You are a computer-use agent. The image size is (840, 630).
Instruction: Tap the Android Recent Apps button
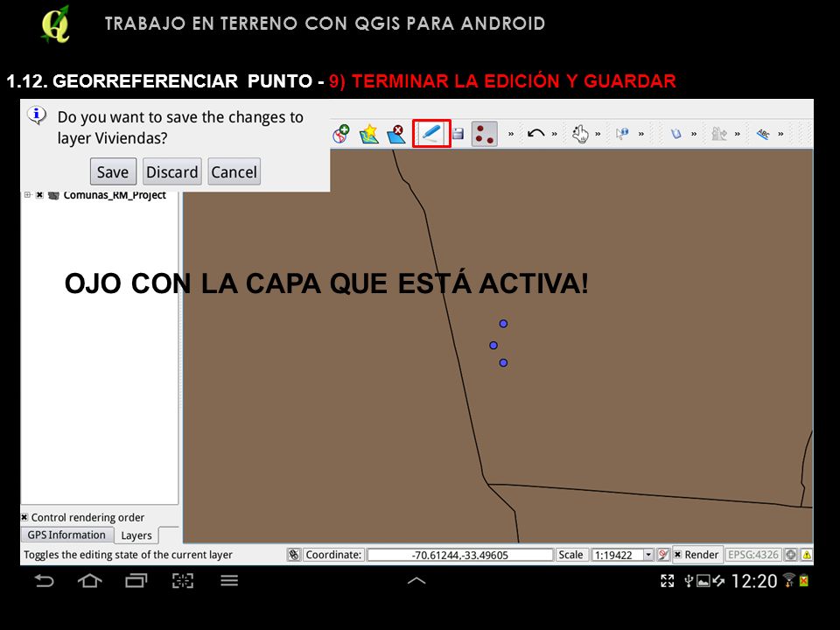[136, 581]
